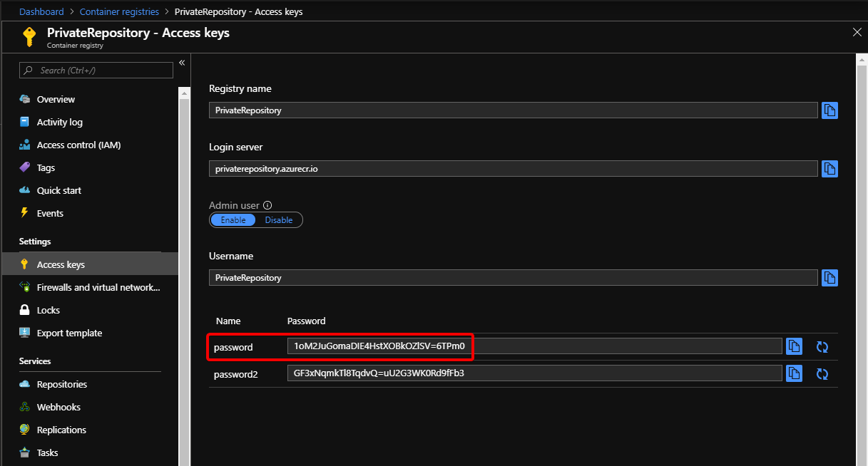Regenerate password2
The image size is (868, 466).
[x=822, y=373]
